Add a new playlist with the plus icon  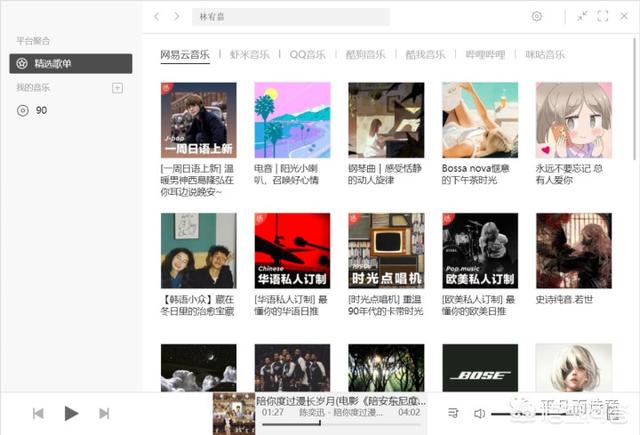coord(117,89)
